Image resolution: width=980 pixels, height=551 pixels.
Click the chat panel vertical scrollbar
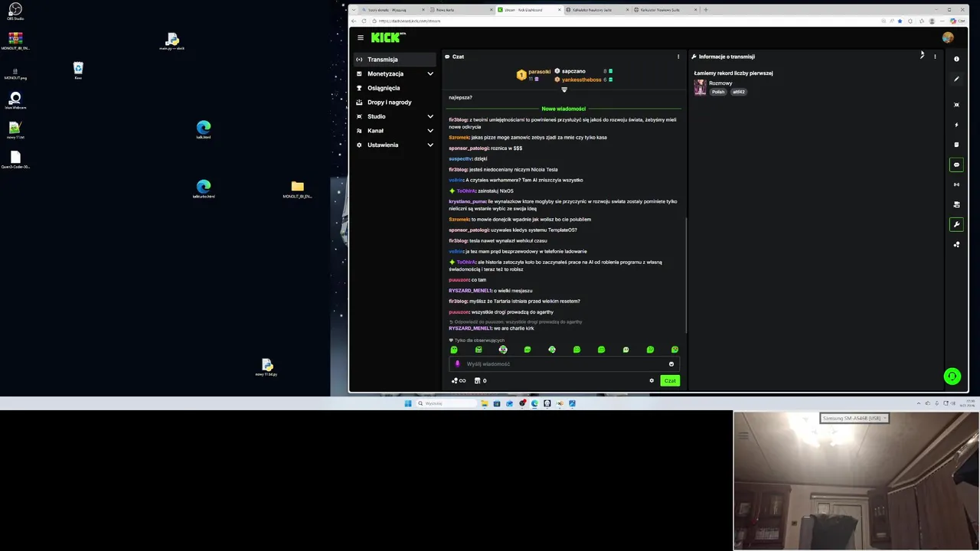click(686, 275)
